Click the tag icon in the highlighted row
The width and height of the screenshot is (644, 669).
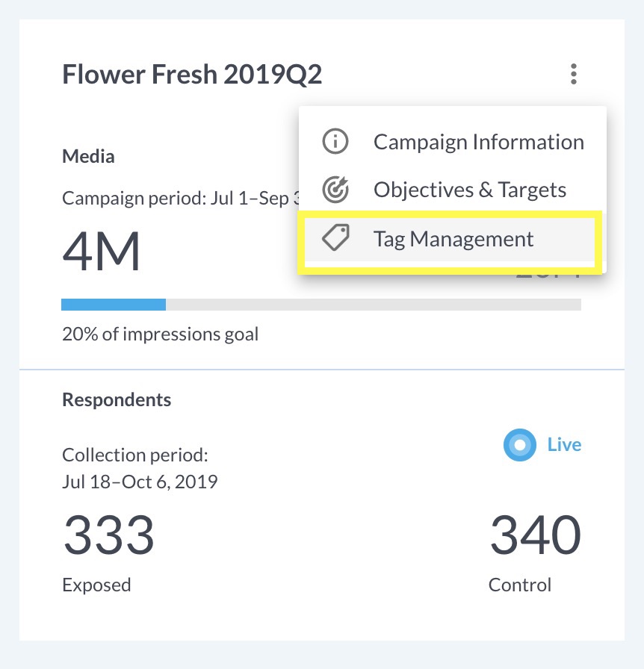click(x=335, y=238)
